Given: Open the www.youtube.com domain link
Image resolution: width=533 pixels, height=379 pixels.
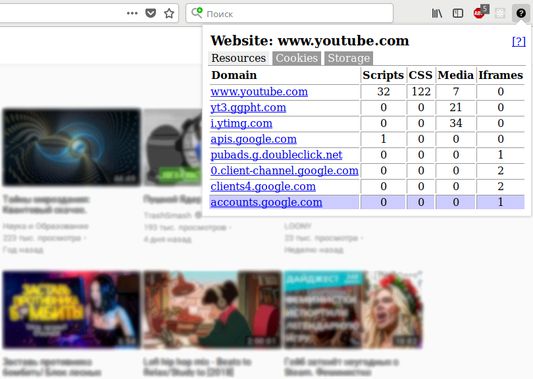Looking at the screenshot, I should click(x=259, y=92).
